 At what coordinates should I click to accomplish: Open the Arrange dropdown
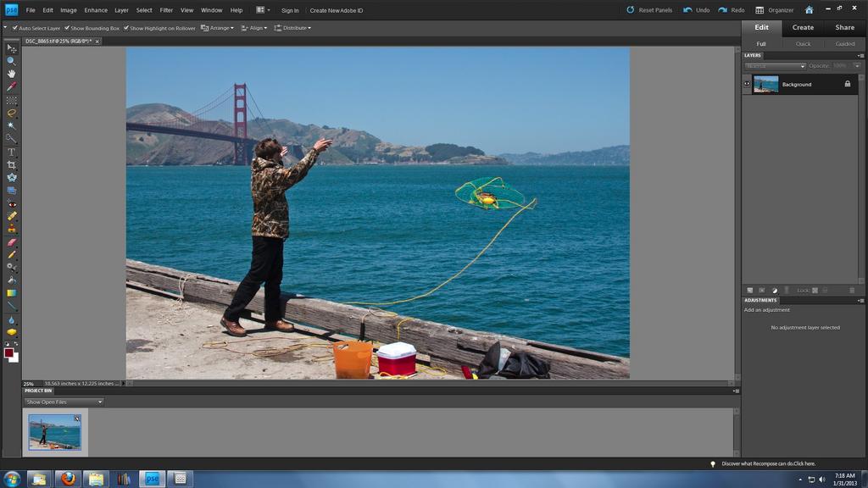[x=217, y=28]
